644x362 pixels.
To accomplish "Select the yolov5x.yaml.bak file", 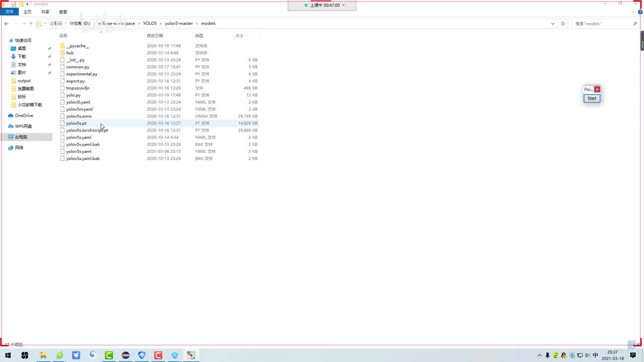I will (x=83, y=158).
